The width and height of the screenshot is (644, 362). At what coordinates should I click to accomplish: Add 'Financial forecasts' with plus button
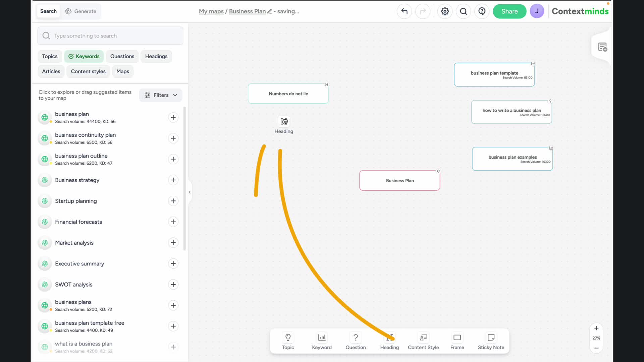[x=173, y=222]
